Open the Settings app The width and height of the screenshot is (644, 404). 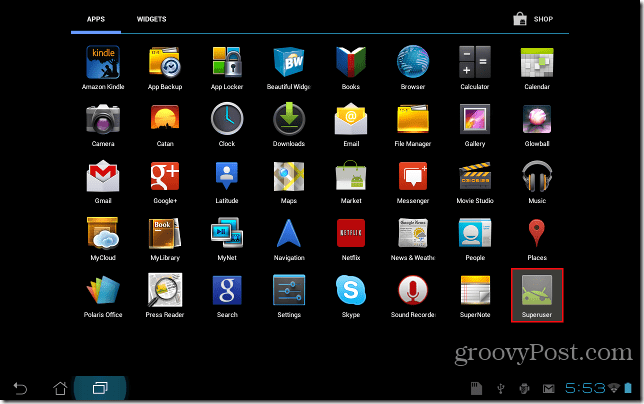point(289,296)
